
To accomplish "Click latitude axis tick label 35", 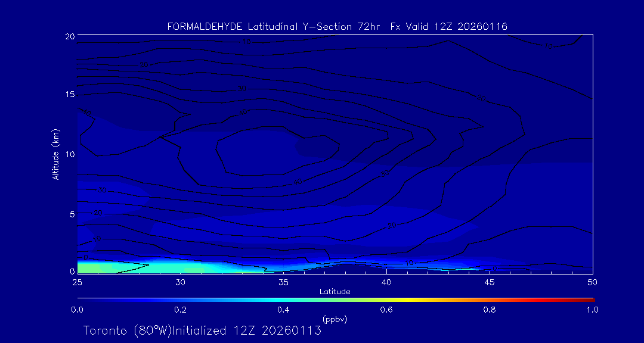I will 283,282.
